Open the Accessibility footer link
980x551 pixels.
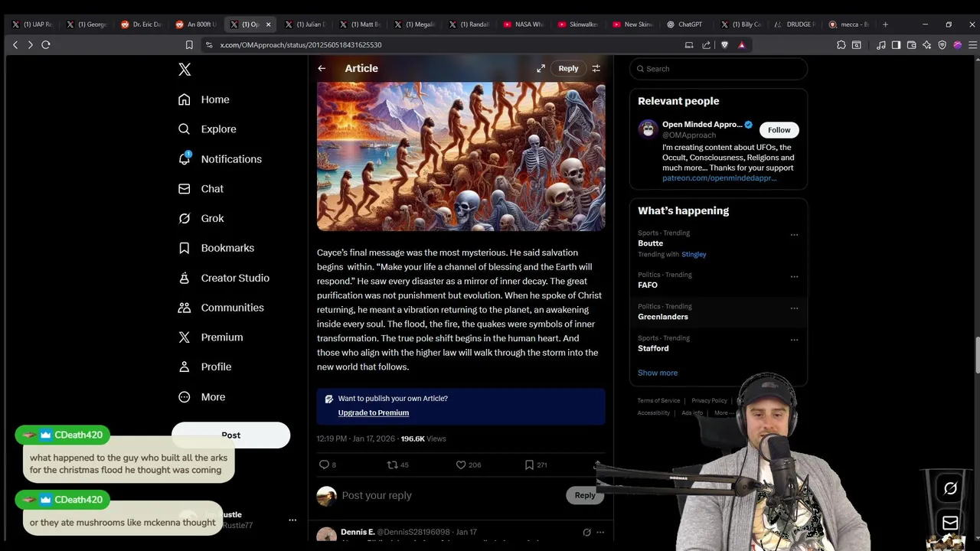654,412
